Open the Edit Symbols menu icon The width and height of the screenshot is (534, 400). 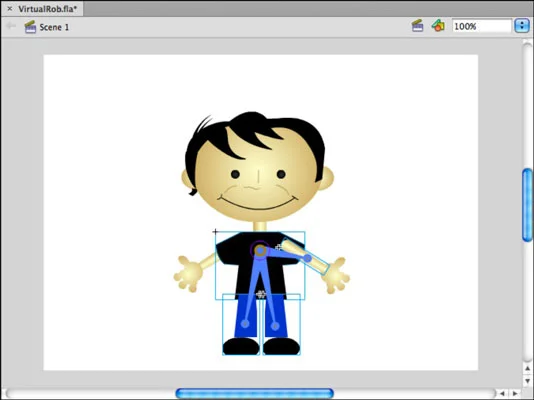point(438,26)
